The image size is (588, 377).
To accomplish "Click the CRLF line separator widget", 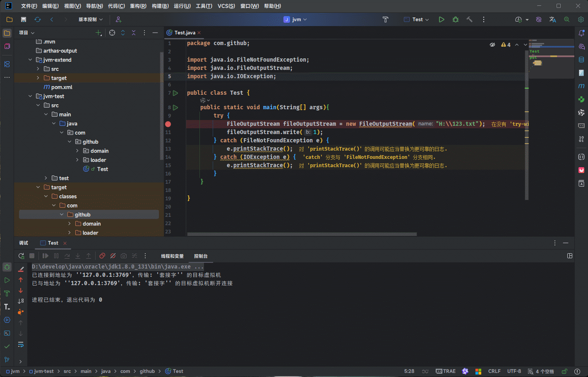I will [x=494, y=371].
